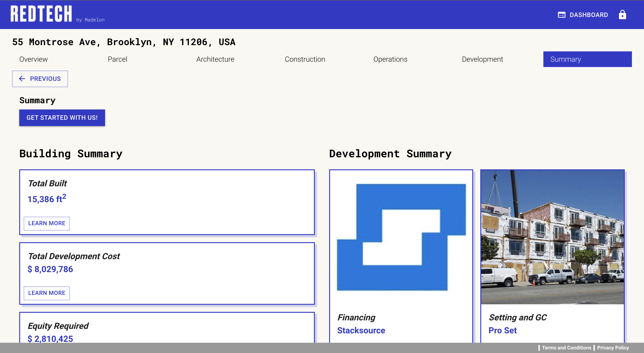Viewport: 644px width, 353px height.
Task: Open the Construction tab
Action: (x=305, y=59)
